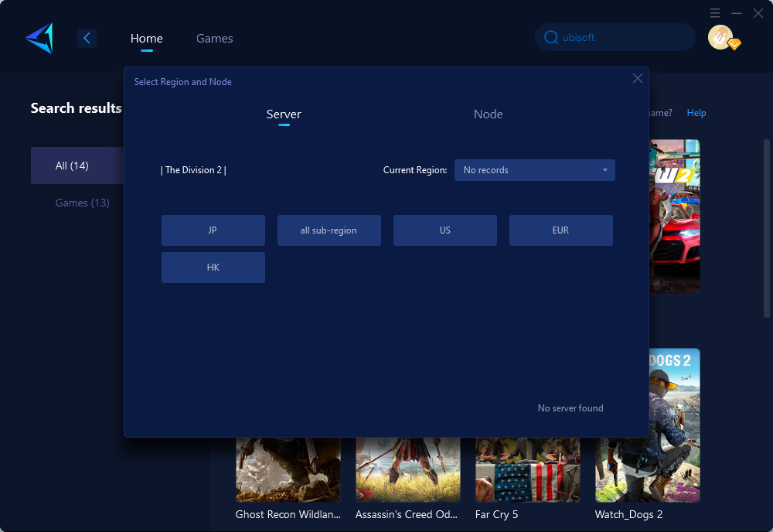Click the 'Search results' heading
This screenshot has width=773, height=532.
coord(76,108)
